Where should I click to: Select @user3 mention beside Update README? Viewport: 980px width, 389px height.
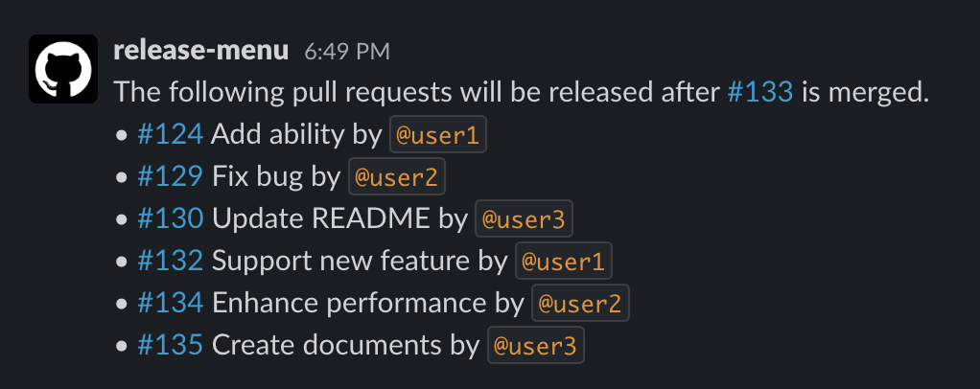524,220
